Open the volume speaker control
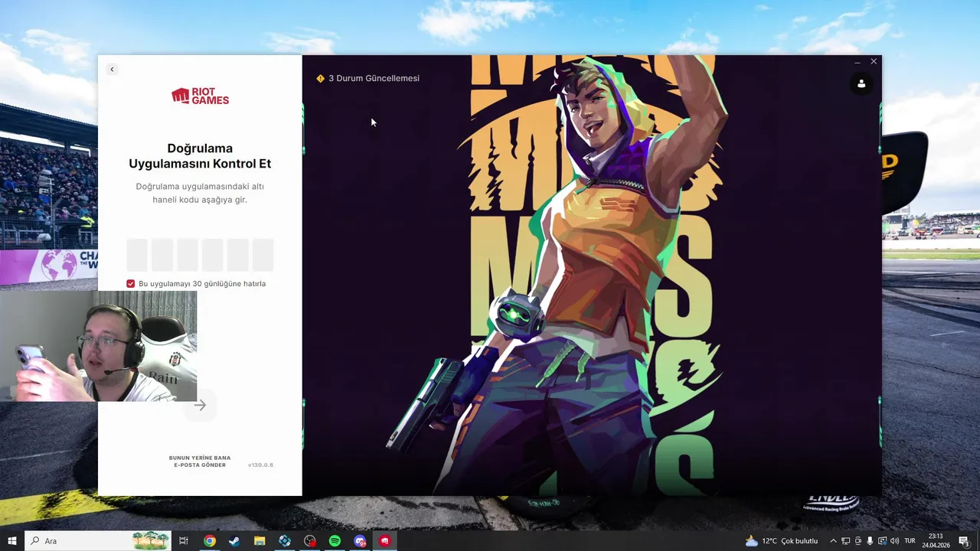Viewport: 980px width, 551px height. (x=894, y=541)
